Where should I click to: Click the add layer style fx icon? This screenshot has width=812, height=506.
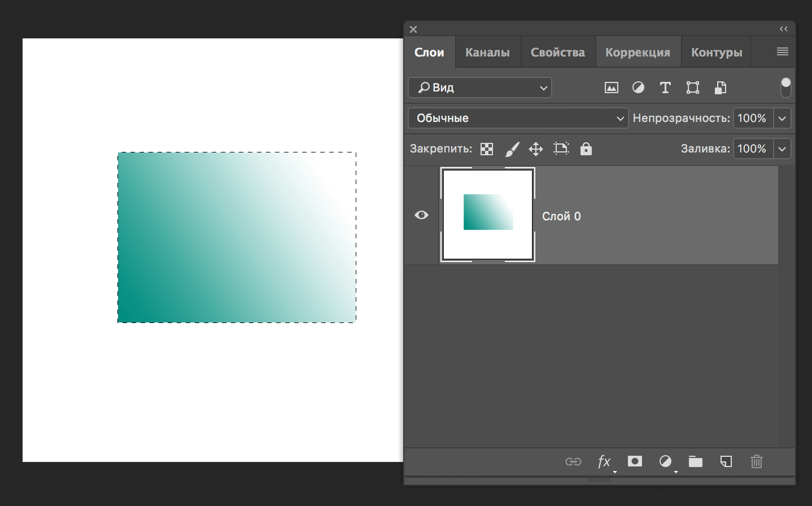[x=604, y=461]
